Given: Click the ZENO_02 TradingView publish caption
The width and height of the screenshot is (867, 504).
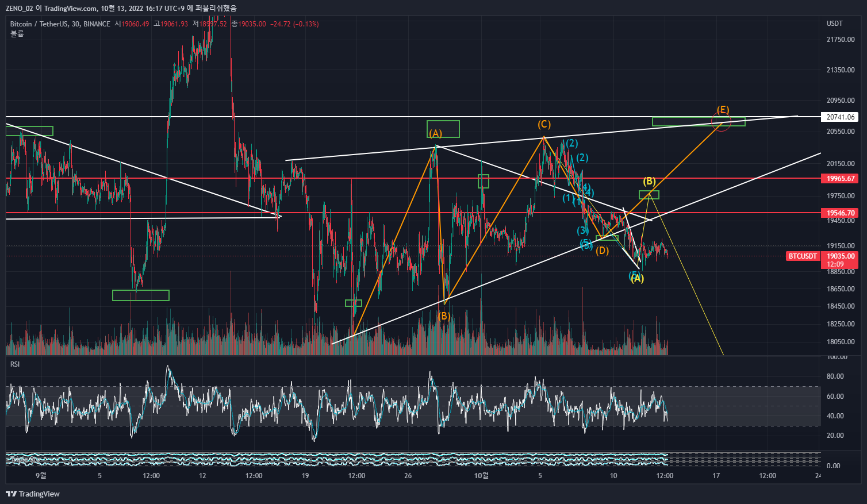Looking at the screenshot, I should tap(121, 8).
